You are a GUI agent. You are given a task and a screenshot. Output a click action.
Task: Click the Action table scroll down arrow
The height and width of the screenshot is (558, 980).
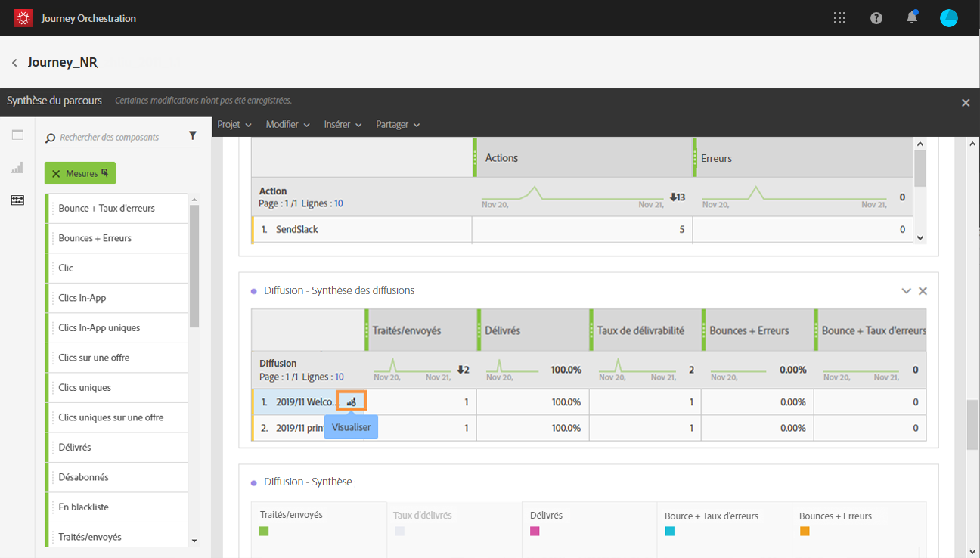click(x=920, y=237)
